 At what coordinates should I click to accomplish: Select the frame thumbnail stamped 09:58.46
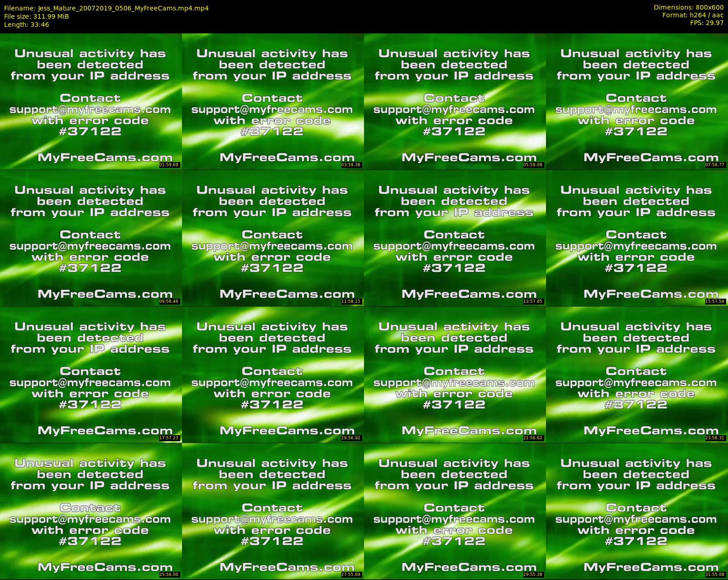[x=91, y=238]
